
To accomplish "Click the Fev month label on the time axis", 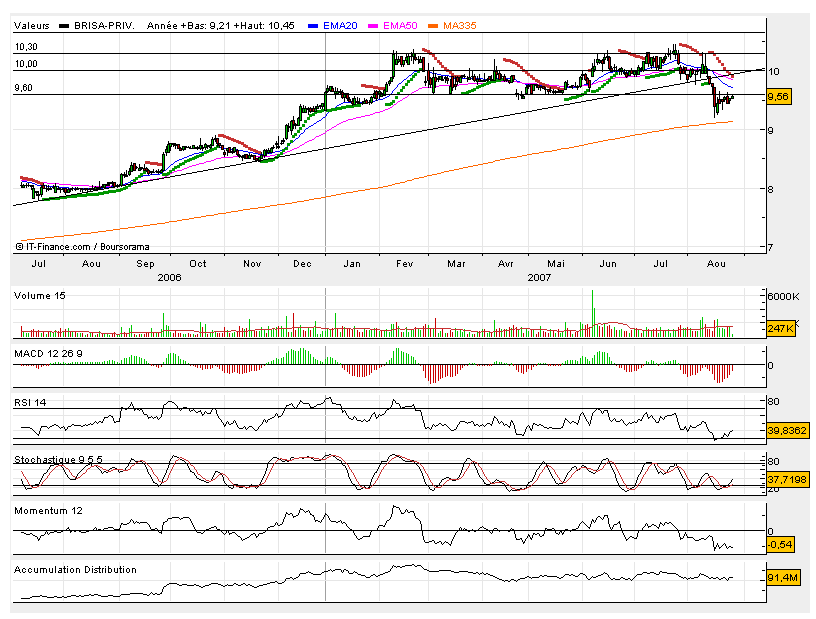I will click(405, 264).
